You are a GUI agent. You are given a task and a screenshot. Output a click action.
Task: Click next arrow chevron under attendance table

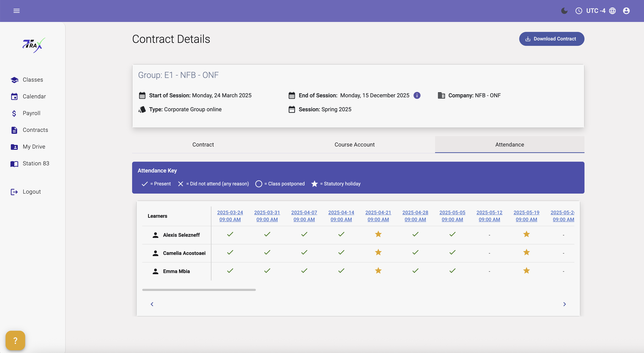click(564, 304)
